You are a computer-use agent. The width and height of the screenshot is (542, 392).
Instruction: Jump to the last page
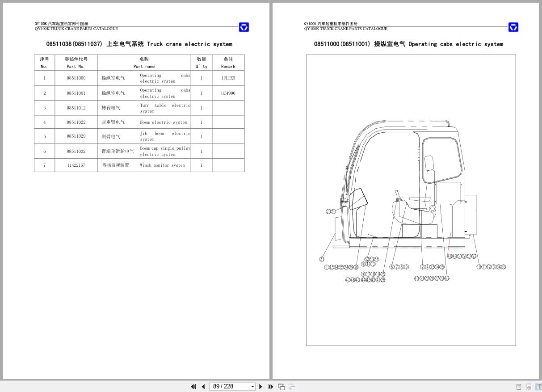tap(271, 387)
